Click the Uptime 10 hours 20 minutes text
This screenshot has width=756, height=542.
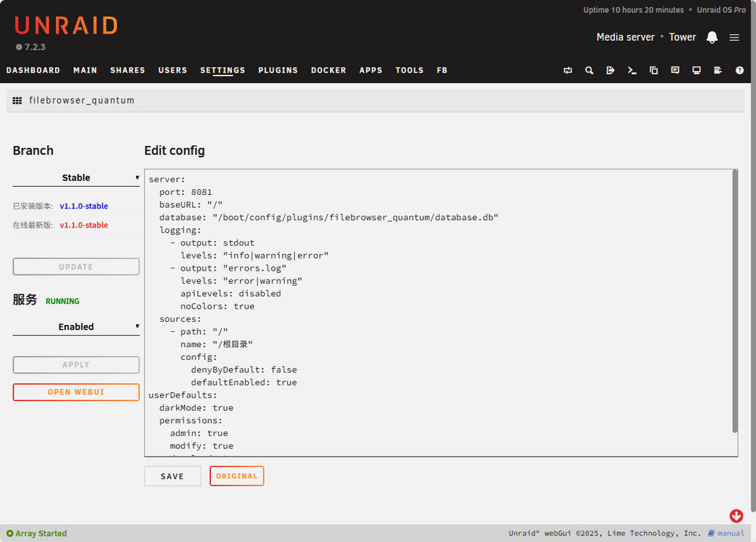(634, 10)
